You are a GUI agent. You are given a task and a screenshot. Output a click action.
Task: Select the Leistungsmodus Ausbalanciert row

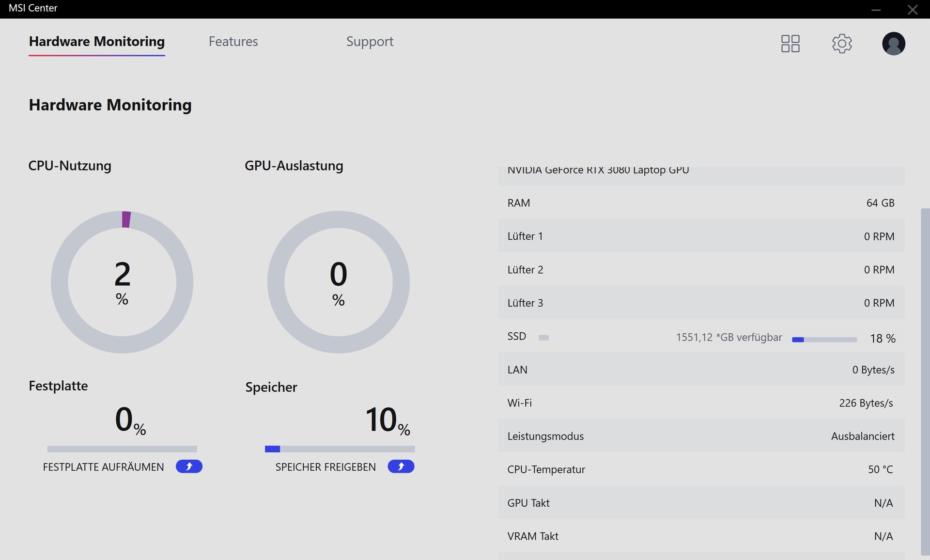coord(700,436)
